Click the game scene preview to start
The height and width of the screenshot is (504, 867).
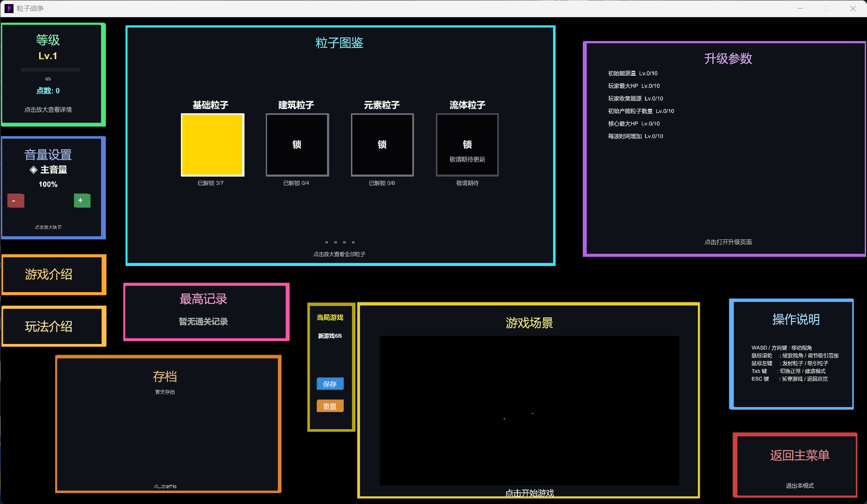pos(529,411)
